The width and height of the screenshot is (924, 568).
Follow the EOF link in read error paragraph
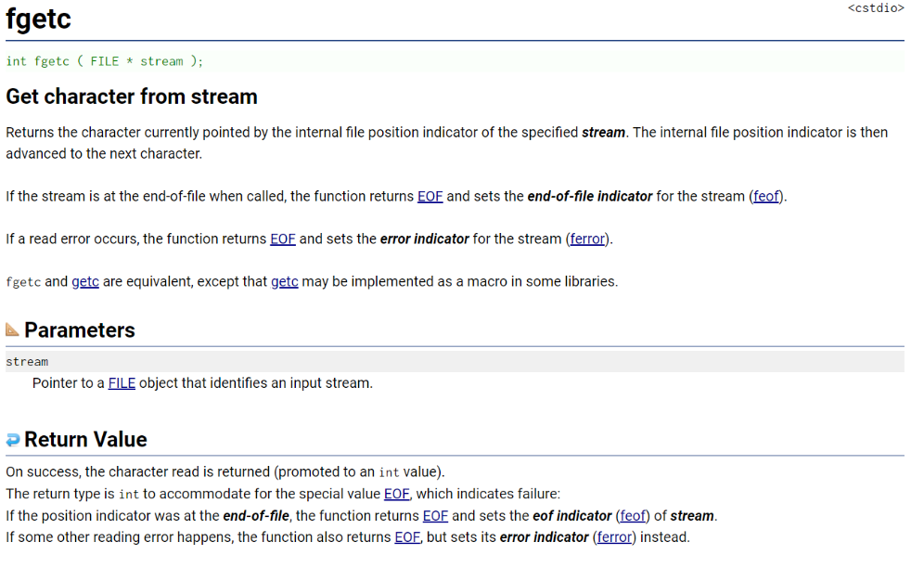pos(283,239)
